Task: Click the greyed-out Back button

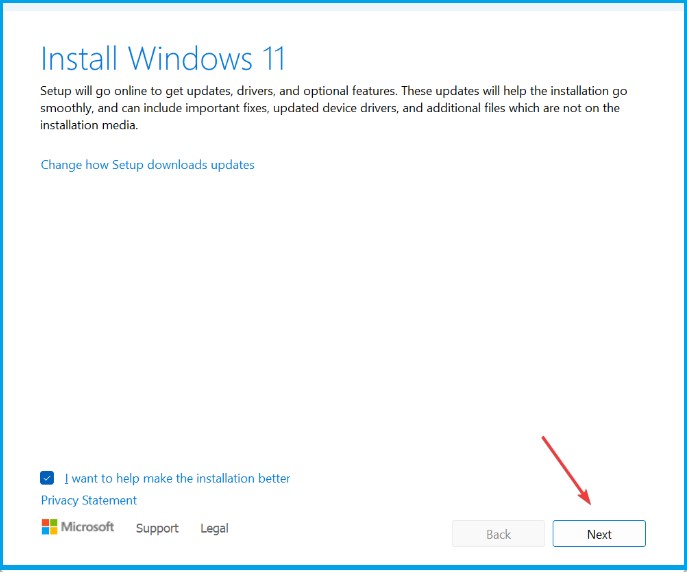Action: click(x=498, y=533)
